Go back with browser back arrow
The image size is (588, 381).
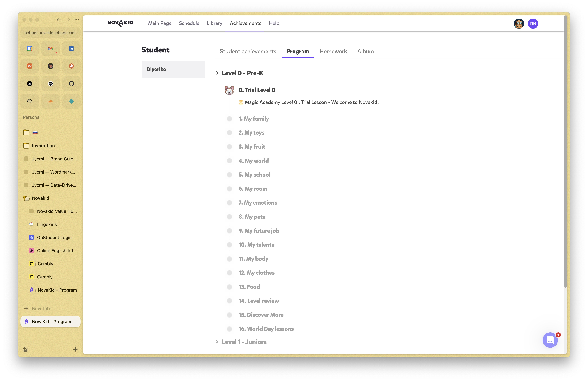(58, 20)
